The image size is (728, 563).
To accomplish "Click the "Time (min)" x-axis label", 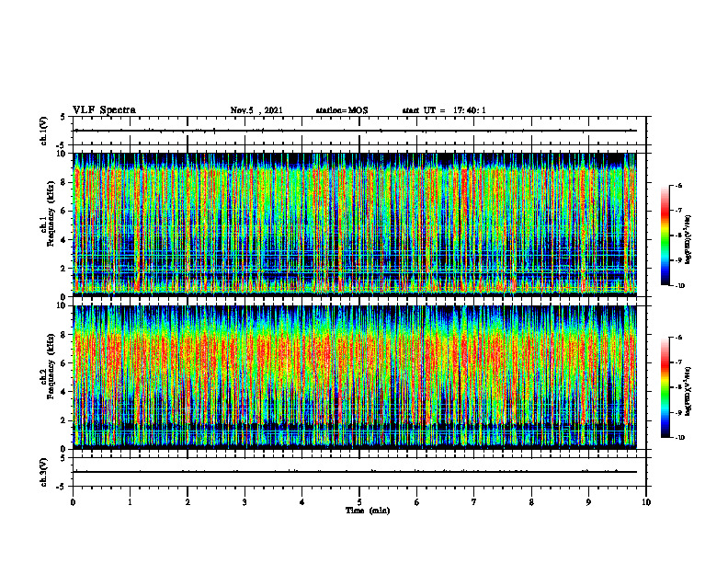I will [x=368, y=511].
